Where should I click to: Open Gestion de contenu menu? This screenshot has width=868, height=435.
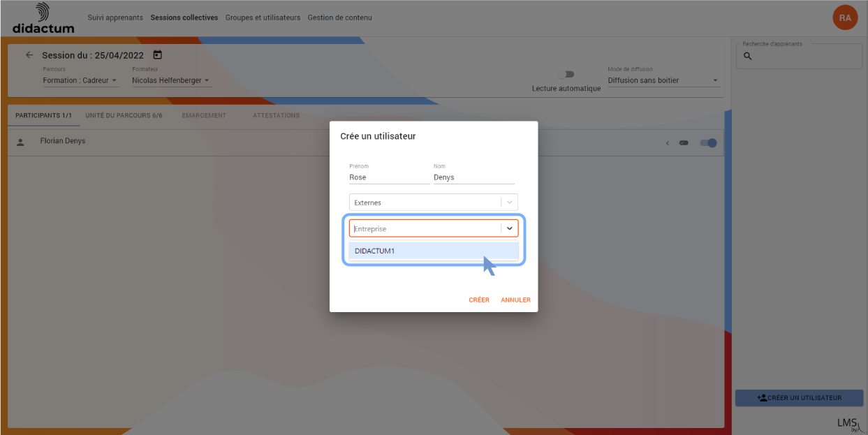click(x=340, y=17)
